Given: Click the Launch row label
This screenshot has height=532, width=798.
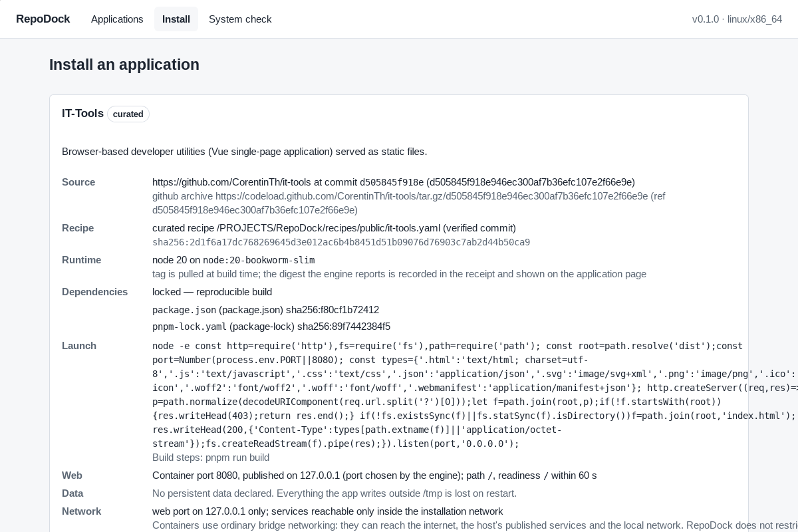Looking at the screenshot, I should (79, 346).
